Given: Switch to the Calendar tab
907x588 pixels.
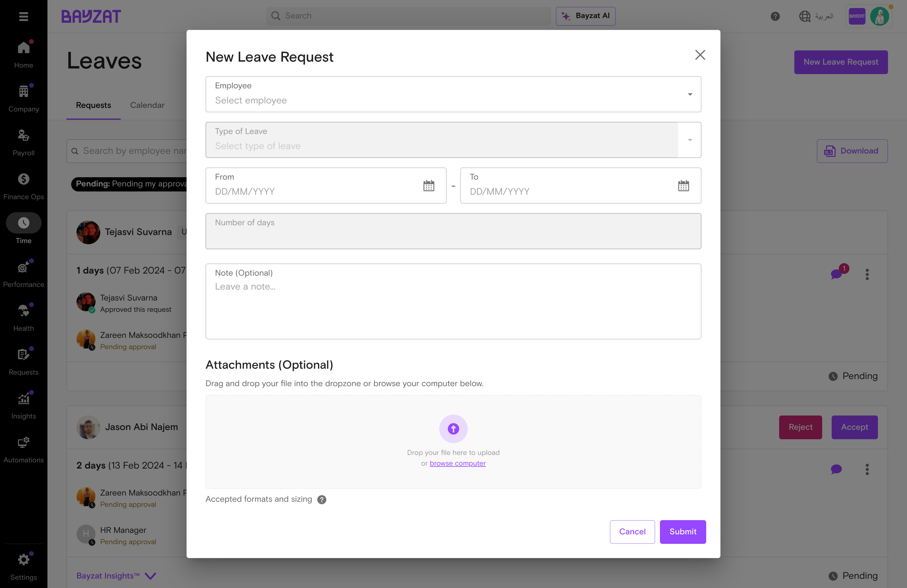Looking at the screenshot, I should 147,105.
